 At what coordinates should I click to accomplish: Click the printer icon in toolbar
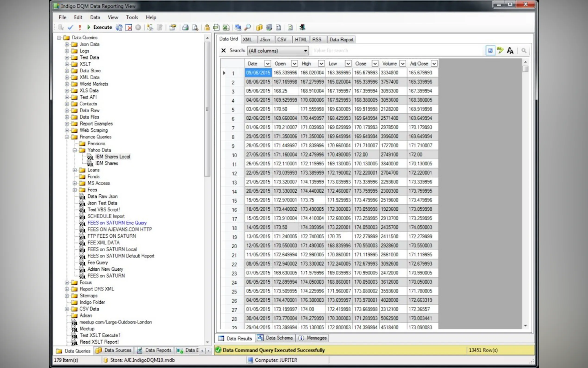click(x=185, y=28)
